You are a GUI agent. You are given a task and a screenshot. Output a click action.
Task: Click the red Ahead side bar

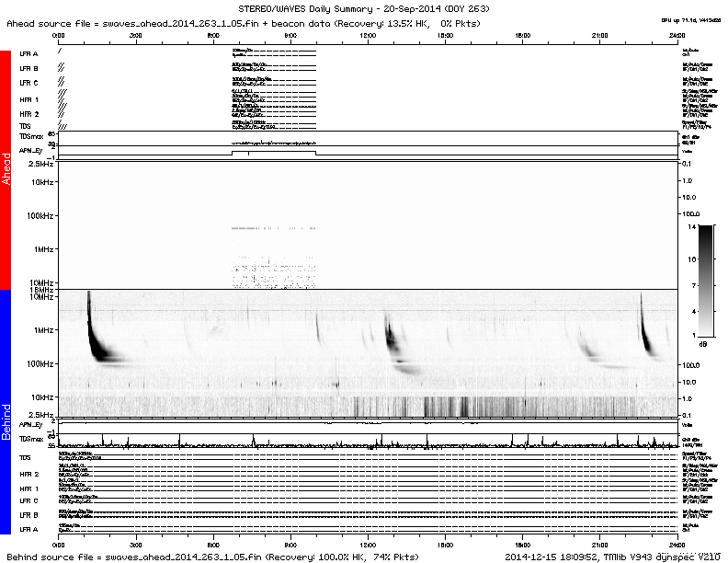[x=6, y=169]
